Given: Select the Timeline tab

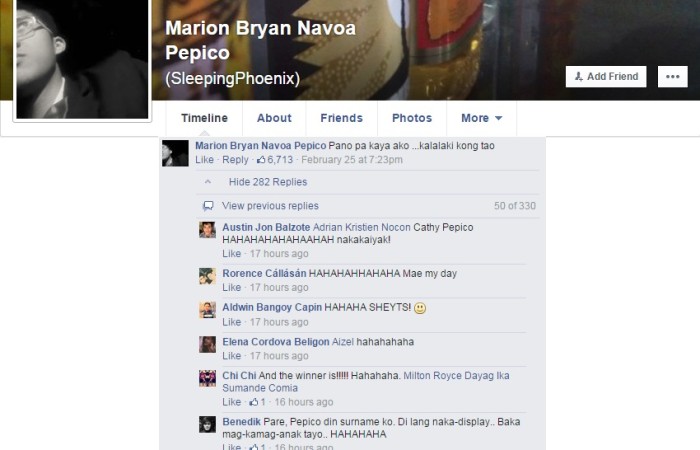Looking at the screenshot, I should pos(204,118).
